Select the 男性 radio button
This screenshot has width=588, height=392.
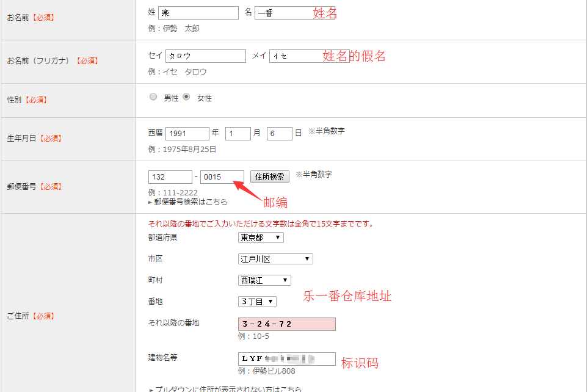(x=153, y=97)
